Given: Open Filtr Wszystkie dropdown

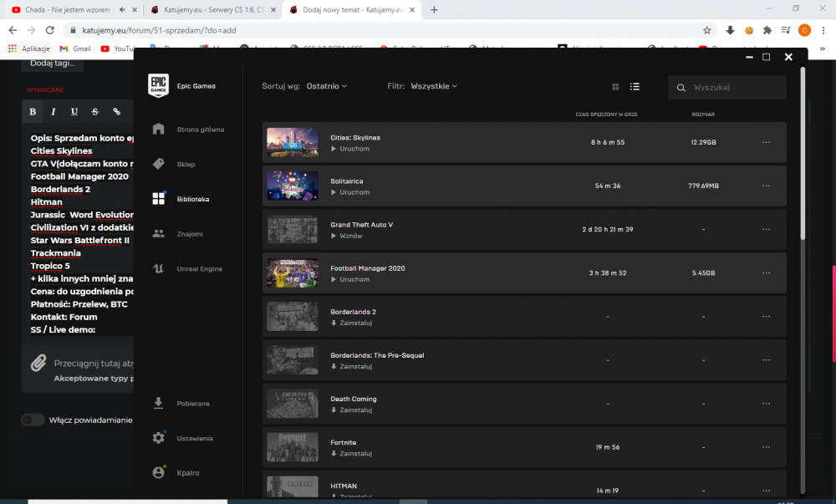Looking at the screenshot, I should coord(434,86).
